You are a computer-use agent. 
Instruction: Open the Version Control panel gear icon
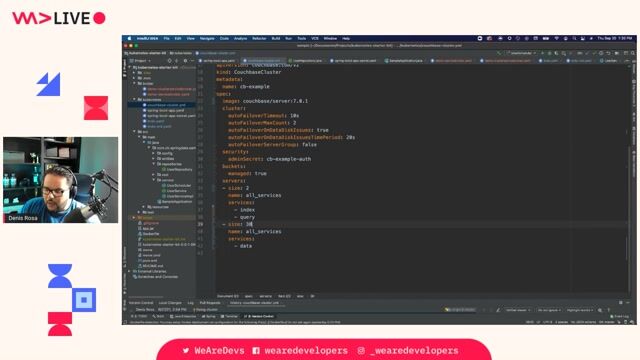pos(621,303)
